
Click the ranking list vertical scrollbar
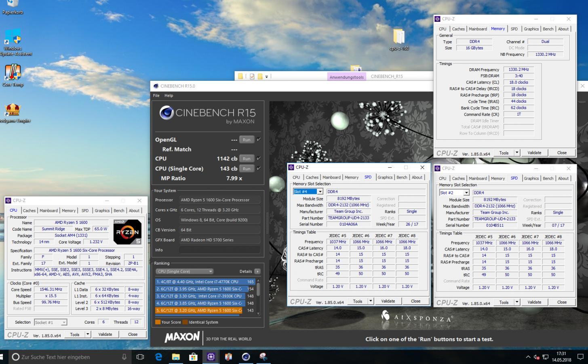(x=258, y=297)
